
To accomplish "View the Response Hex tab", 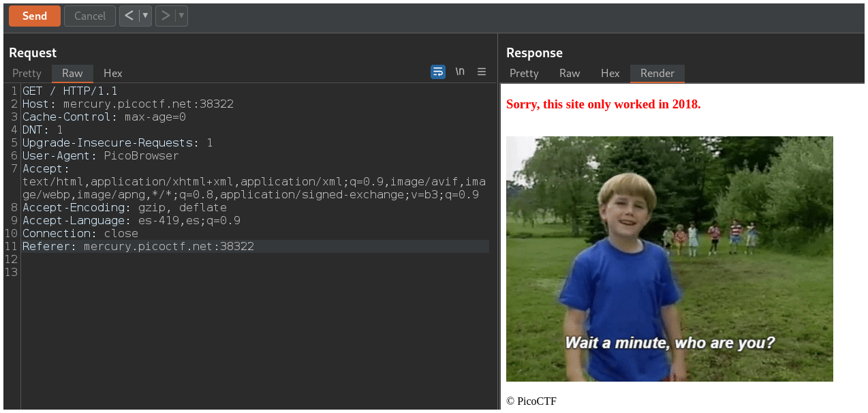I will point(610,73).
